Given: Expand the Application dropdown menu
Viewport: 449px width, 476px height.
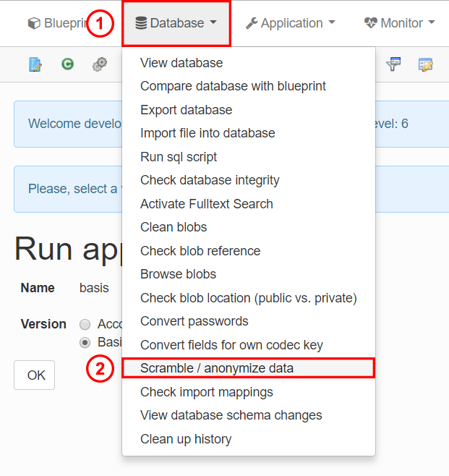Looking at the screenshot, I should [x=290, y=23].
